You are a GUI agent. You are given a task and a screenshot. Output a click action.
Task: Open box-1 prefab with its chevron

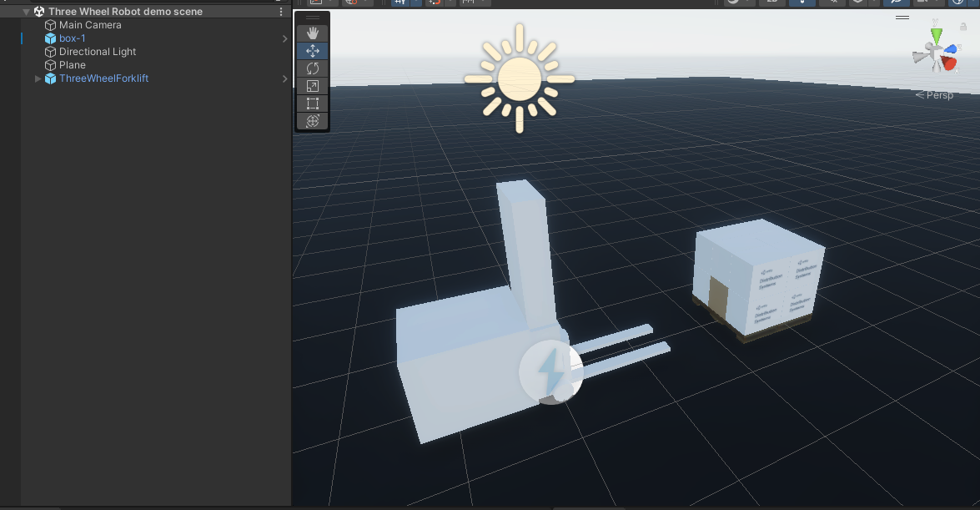[285, 38]
